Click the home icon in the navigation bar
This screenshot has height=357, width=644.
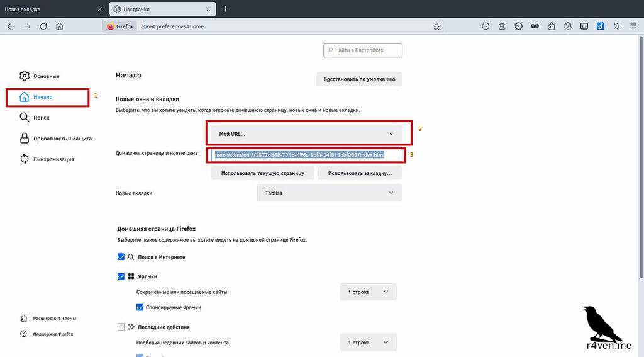point(60,26)
